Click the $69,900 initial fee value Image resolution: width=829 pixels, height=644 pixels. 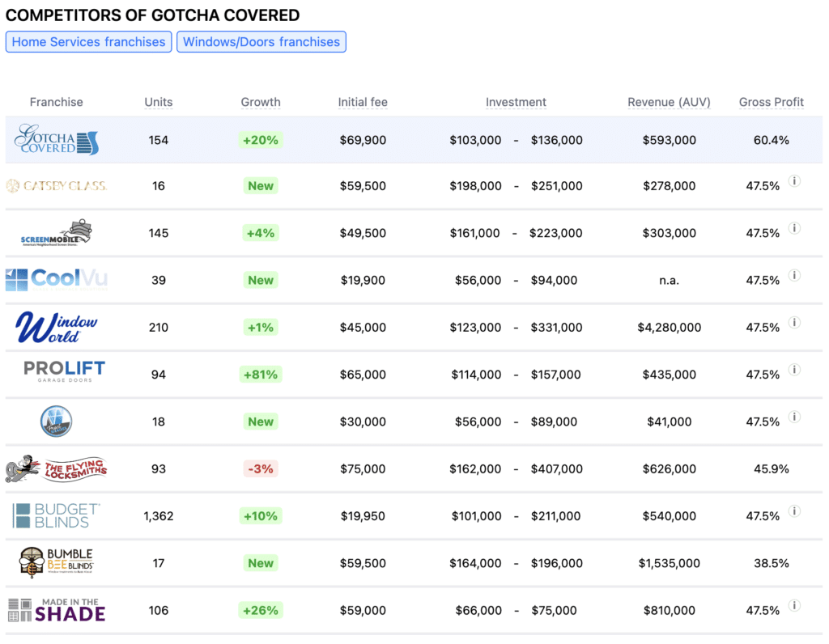point(363,140)
